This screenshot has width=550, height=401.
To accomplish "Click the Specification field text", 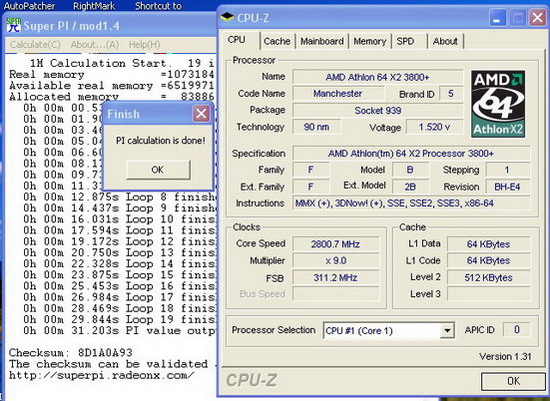I will click(411, 154).
